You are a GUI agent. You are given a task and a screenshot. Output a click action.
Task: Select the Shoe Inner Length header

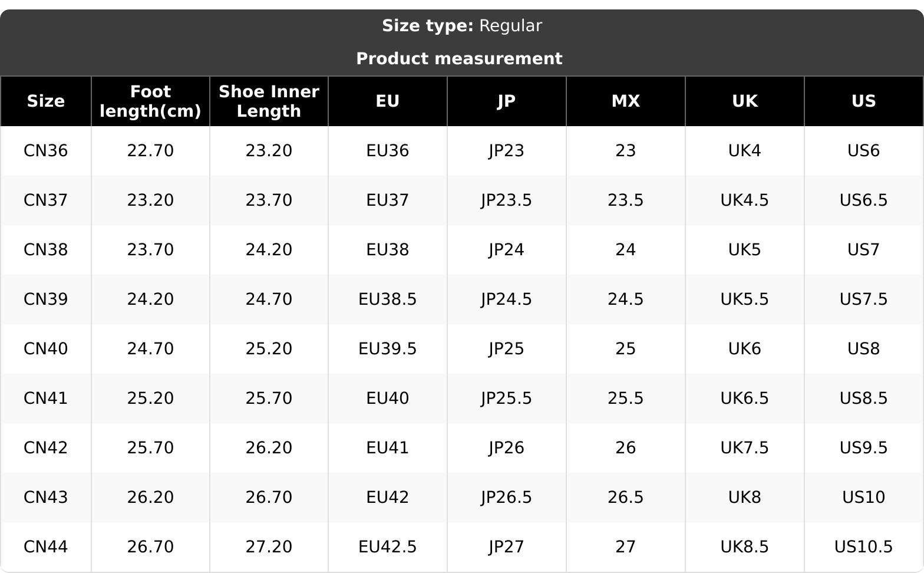pos(269,101)
